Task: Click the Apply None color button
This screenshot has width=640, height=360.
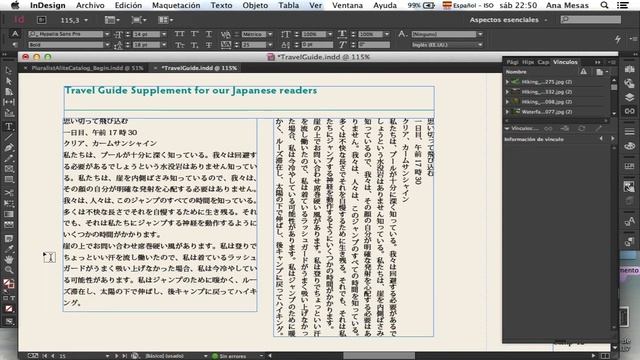Action: [9, 309]
